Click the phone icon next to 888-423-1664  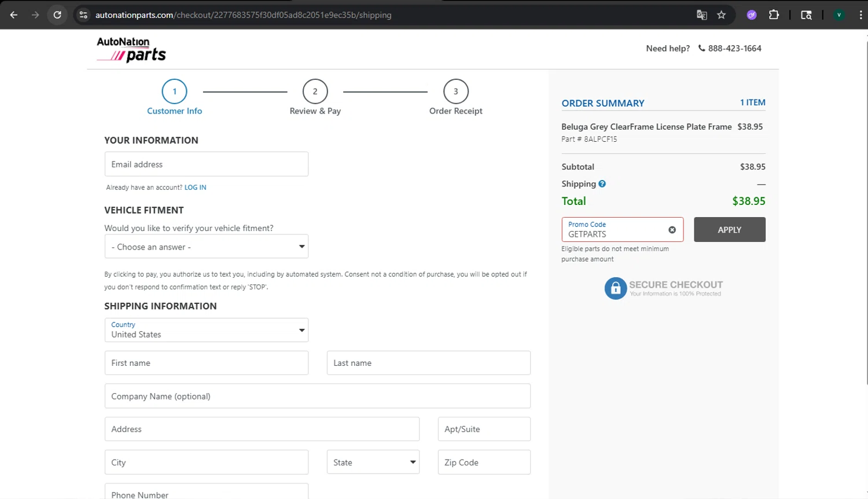click(701, 48)
